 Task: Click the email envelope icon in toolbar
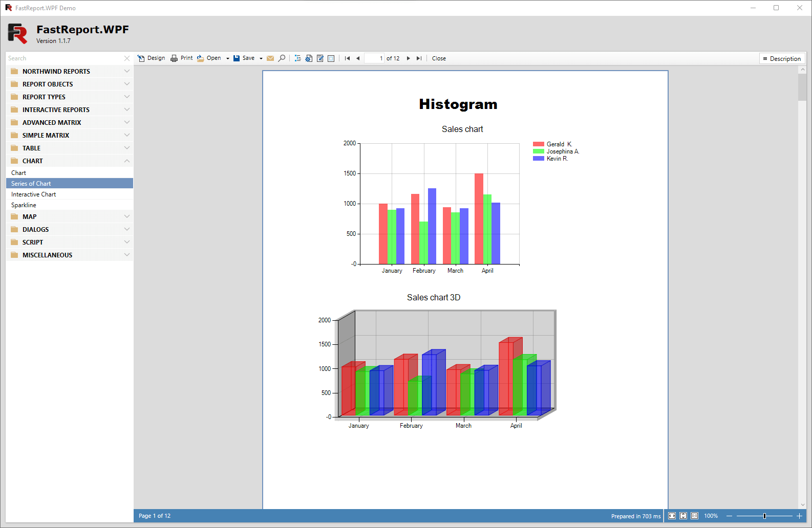click(x=270, y=58)
